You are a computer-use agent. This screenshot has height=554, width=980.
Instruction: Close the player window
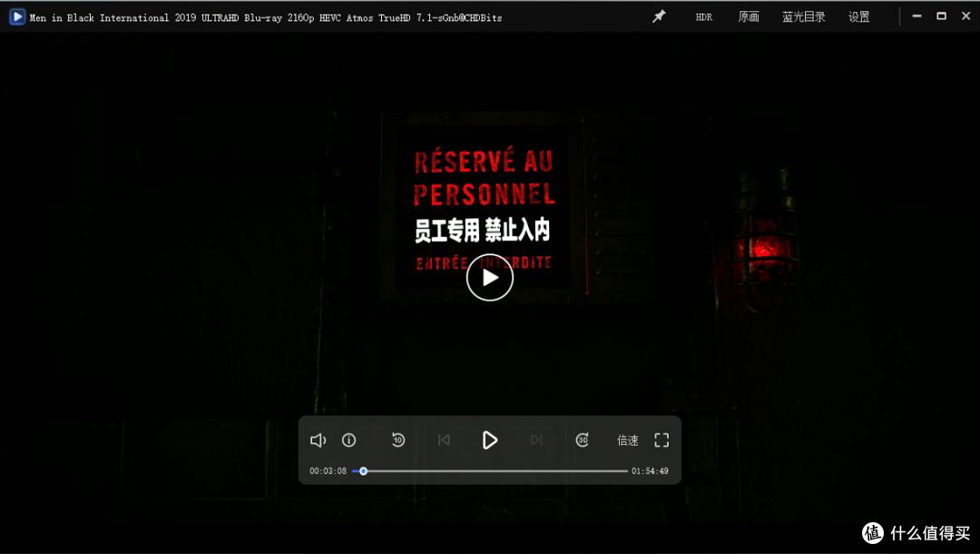(965, 16)
